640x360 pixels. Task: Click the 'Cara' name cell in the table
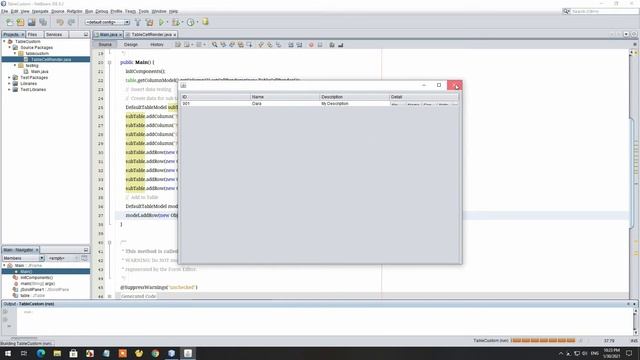(x=284, y=104)
